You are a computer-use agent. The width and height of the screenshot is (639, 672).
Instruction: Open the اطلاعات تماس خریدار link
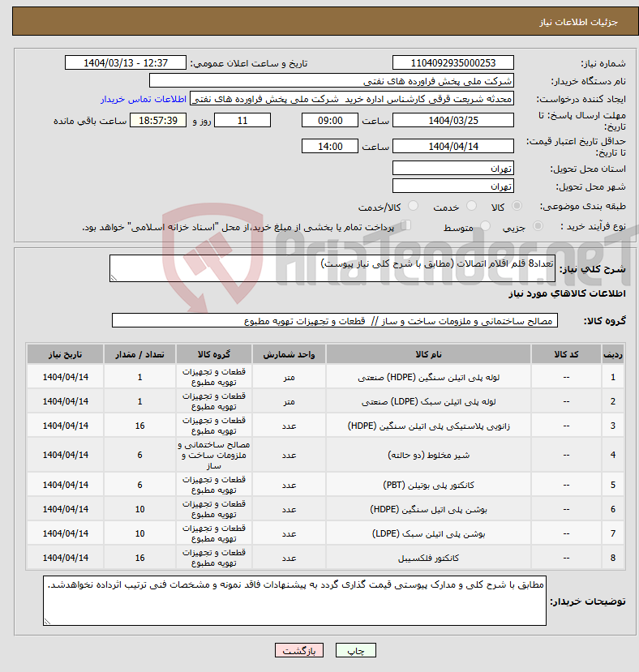tap(144, 99)
